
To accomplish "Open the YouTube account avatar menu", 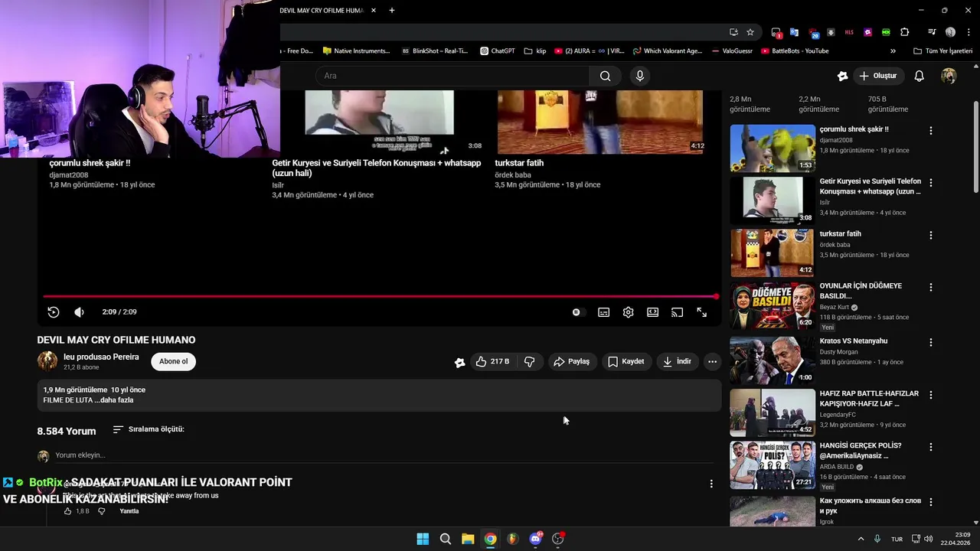I will point(949,76).
